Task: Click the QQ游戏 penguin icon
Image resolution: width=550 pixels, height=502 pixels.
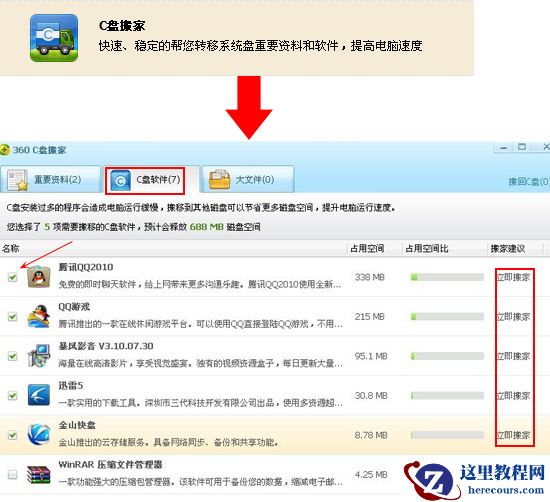Action: click(x=39, y=316)
